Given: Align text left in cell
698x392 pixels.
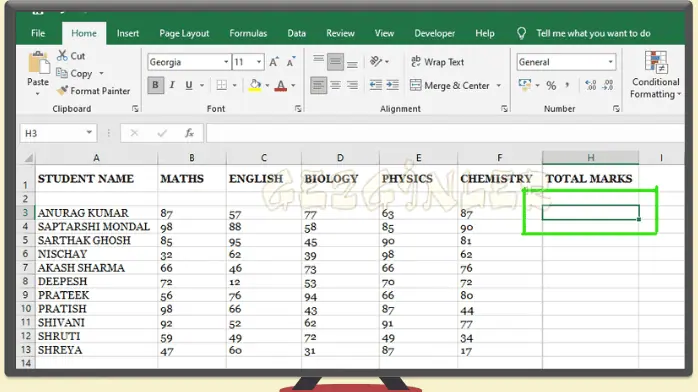Looking at the screenshot, I should (318, 85).
